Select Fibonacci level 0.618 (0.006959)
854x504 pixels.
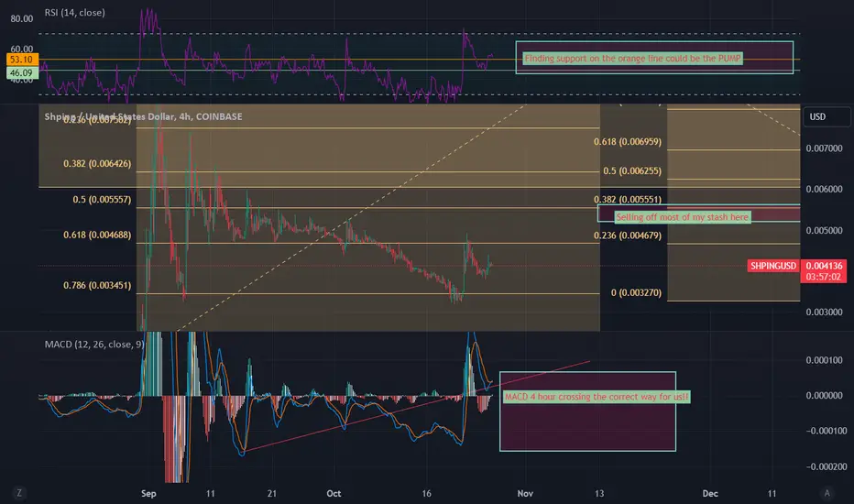click(628, 142)
